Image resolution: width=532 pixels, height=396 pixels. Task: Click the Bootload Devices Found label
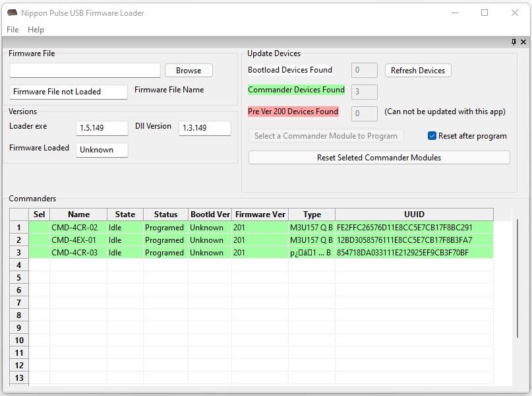pyautogui.click(x=290, y=70)
